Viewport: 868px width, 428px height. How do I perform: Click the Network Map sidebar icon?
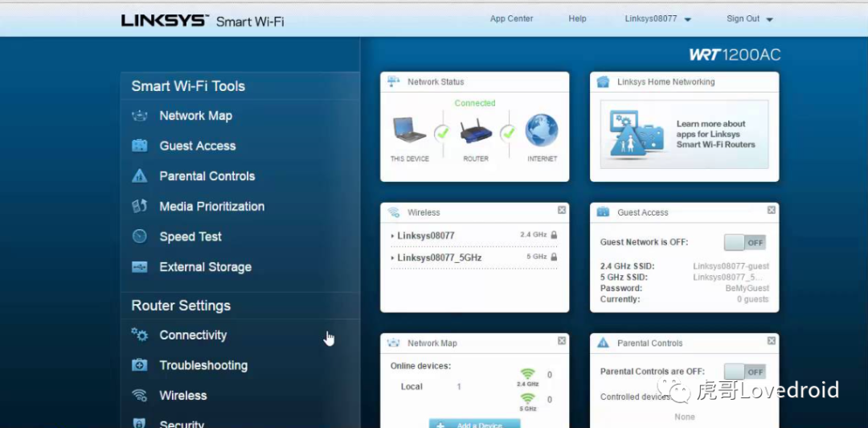[x=139, y=116]
